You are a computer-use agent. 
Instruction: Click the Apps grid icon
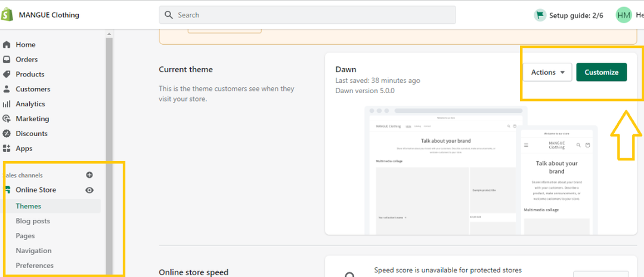[x=7, y=149]
